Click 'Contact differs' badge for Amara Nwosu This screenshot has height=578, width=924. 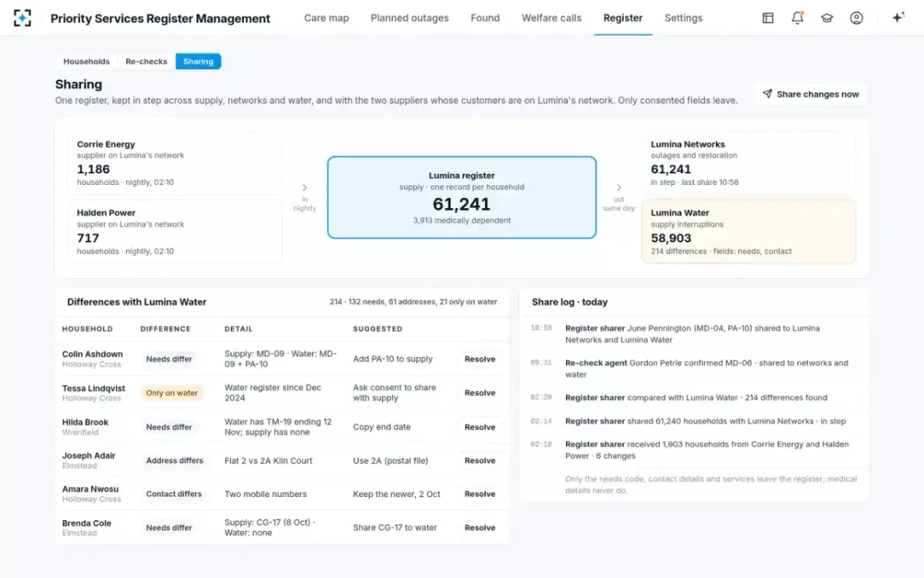174,494
